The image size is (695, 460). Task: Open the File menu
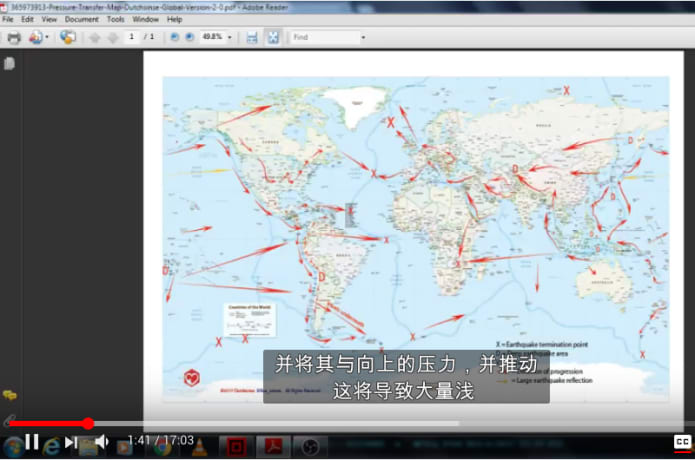8,19
